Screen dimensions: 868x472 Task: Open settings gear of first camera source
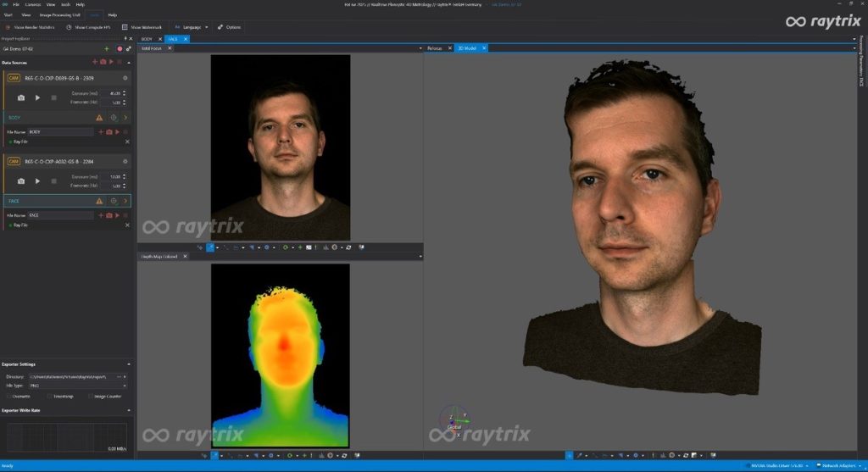click(x=125, y=78)
